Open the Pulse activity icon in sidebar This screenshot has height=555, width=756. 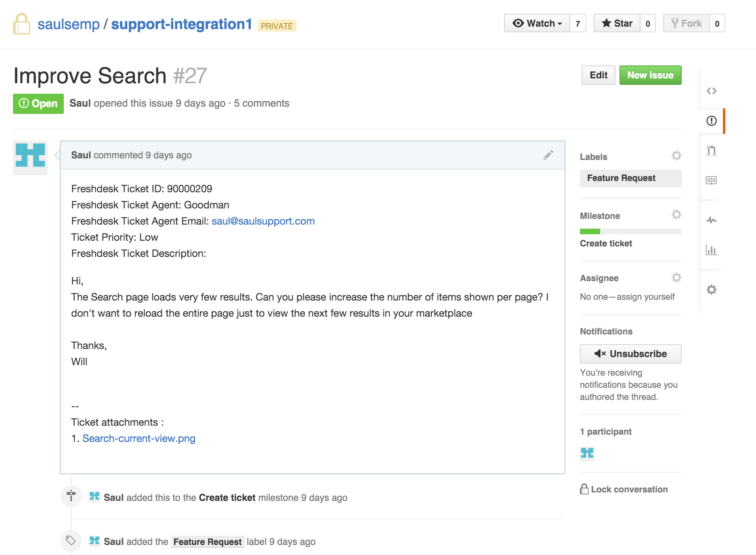[x=711, y=220]
